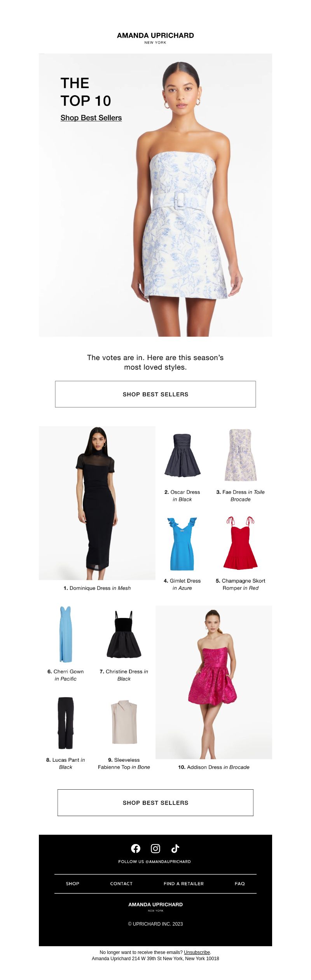View the Addison Dress in Brocade image
This screenshot has height=980, width=311.
coord(214,682)
